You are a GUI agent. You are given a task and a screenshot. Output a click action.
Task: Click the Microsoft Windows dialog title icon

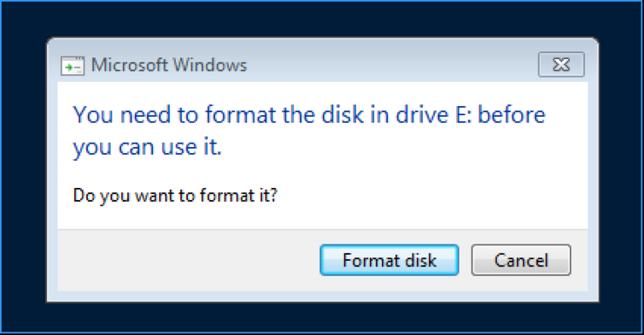click(x=73, y=65)
